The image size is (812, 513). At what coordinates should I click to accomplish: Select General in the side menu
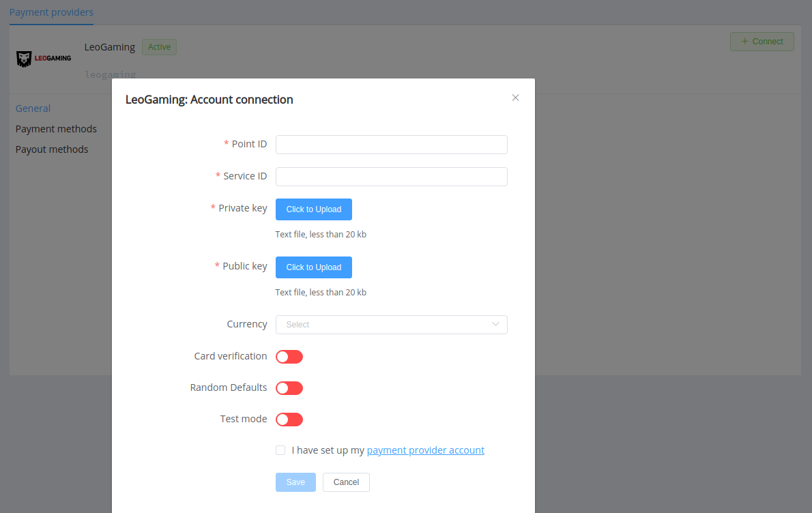coord(33,108)
